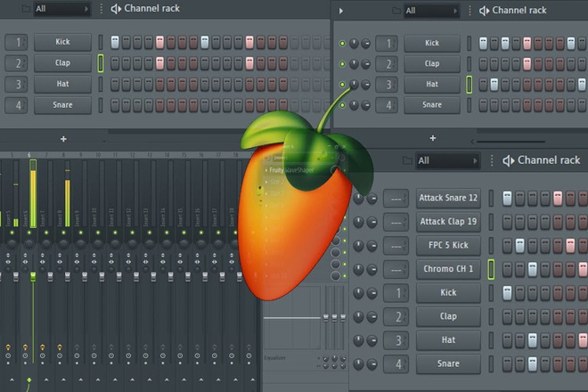Click grey FX icon on mixer Insert 12
Viewport: 588px width, 392px height.
(128, 347)
